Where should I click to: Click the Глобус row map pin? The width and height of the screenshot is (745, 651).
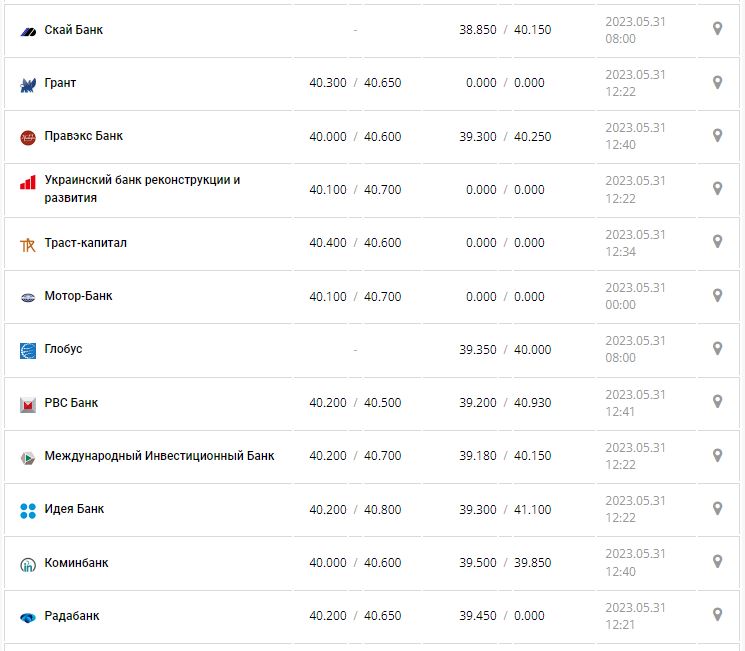717,348
